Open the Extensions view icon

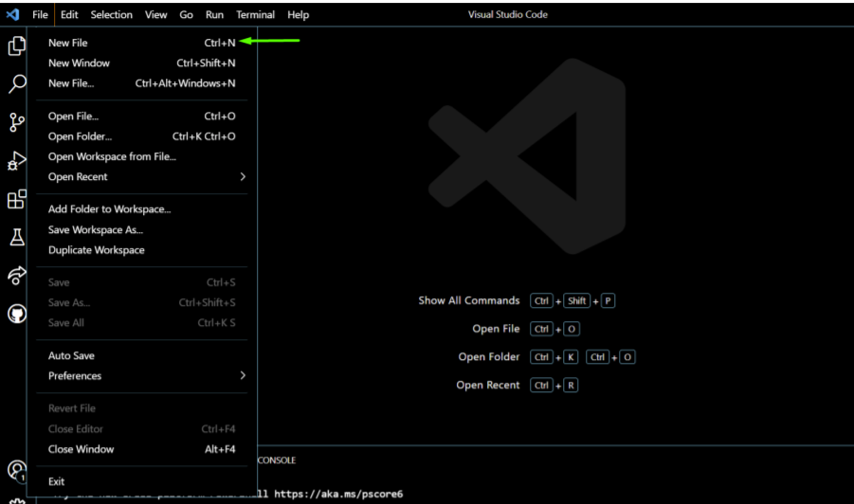pos(16,199)
